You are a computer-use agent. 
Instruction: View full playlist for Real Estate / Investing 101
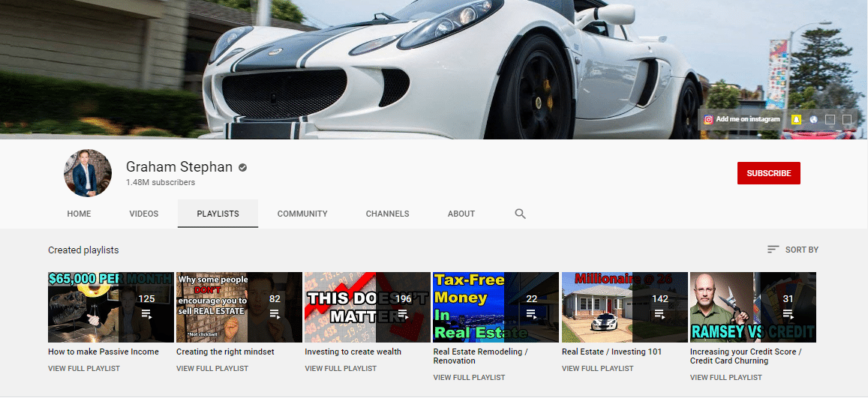point(598,369)
